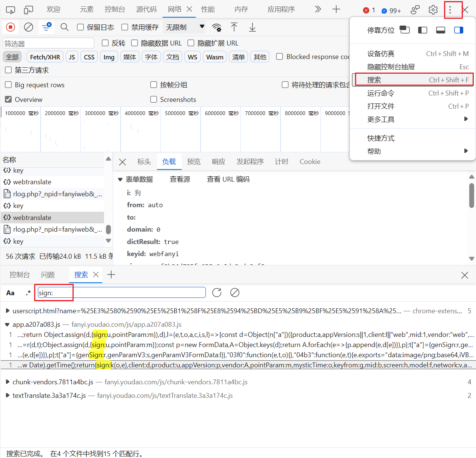Filter requests by JS type
Screen dimensions: 476x458
tap(72, 57)
